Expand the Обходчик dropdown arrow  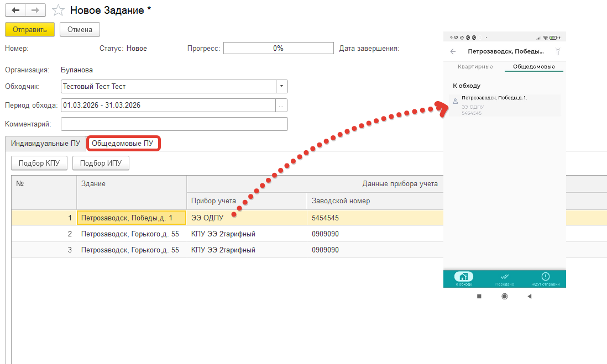[x=282, y=87]
